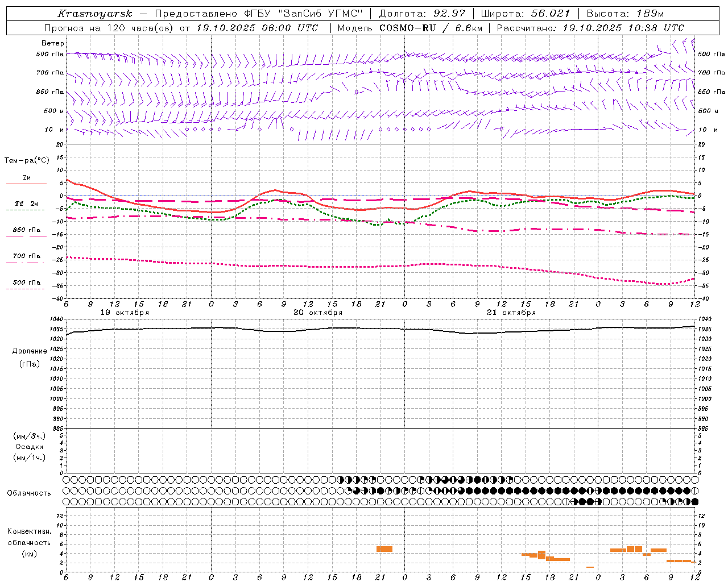This screenshot has height=582, width=728.
Task: Click the 'Прогноз на 120 часа(ов)' forecast text
Action: coord(110,28)
